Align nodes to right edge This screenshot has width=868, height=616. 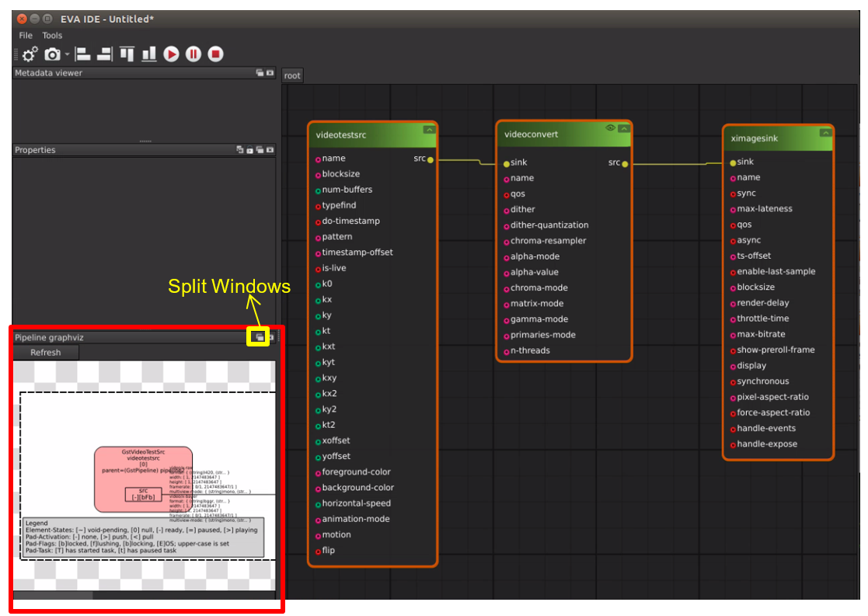(x=104, y=54)
